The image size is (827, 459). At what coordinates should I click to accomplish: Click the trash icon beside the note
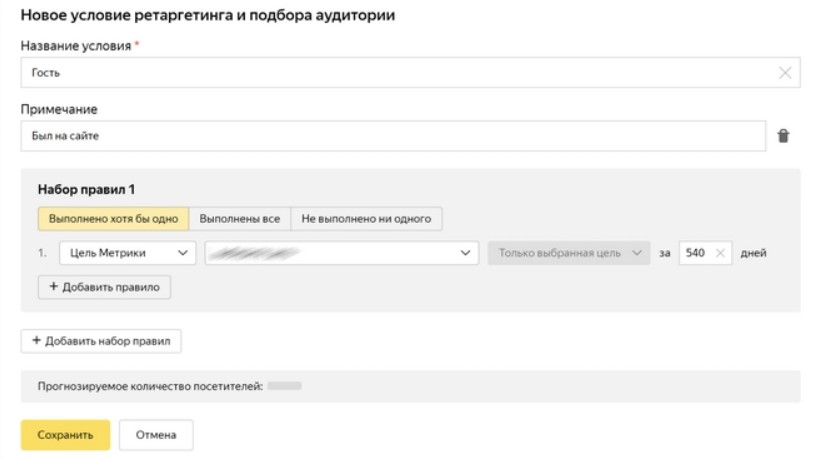point(783,136)
